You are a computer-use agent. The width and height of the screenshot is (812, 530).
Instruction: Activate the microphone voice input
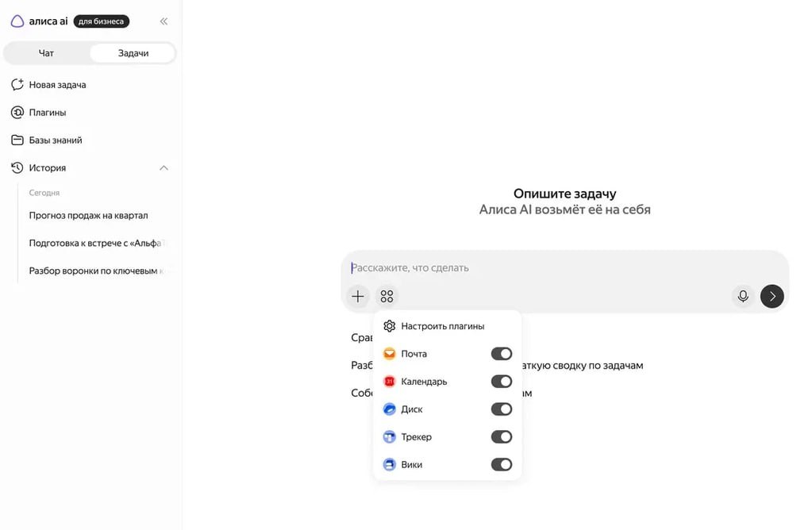(x=743, y=296)
